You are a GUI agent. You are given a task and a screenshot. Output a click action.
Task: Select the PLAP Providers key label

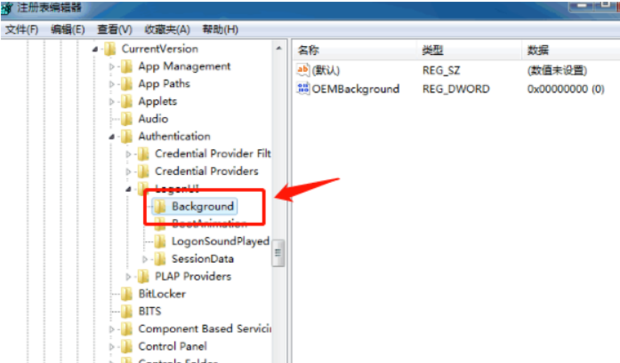[x=193, y=276]
